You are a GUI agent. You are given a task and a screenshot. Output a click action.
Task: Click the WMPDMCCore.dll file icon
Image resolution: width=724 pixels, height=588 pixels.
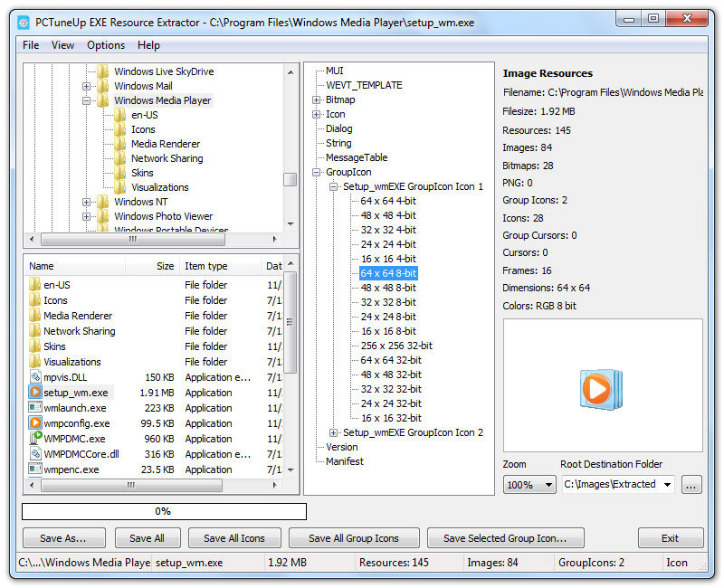35,454
